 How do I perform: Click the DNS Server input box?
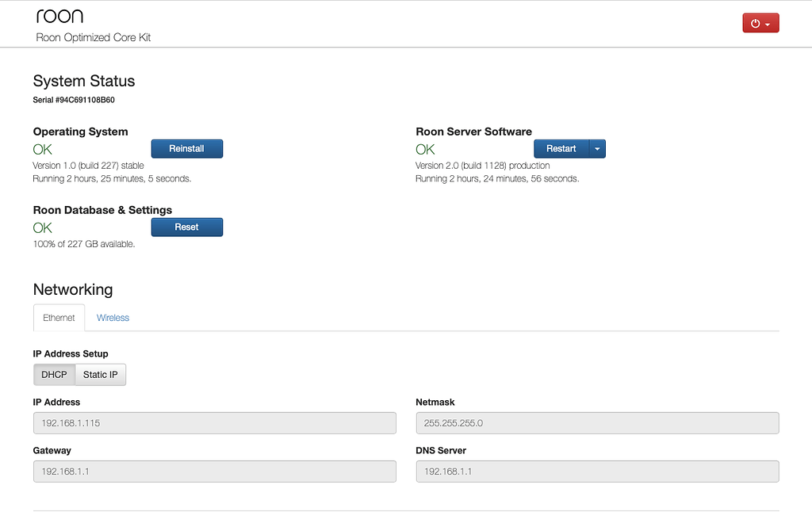pos(596,471)
